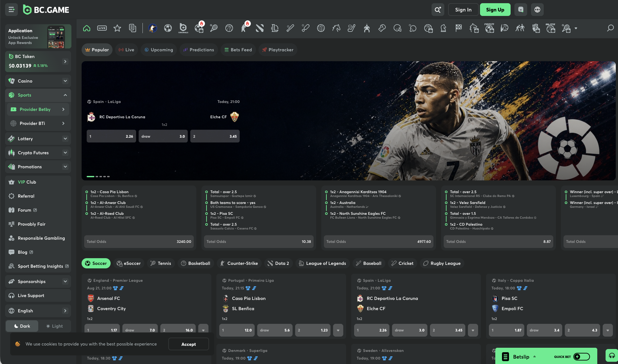Open the LIVE events icon
Screen dimensions: 618x364
[102, 28]
